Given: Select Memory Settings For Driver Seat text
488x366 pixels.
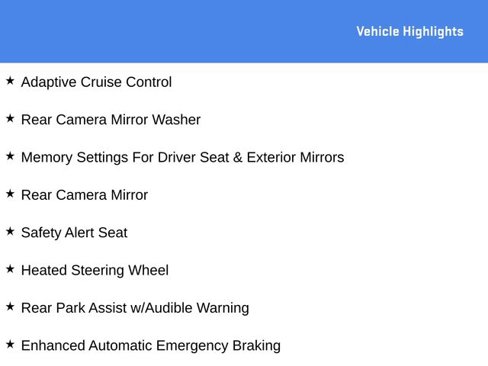Looking at the screenshot, I should pyautogui.click(x=125, y=158).
